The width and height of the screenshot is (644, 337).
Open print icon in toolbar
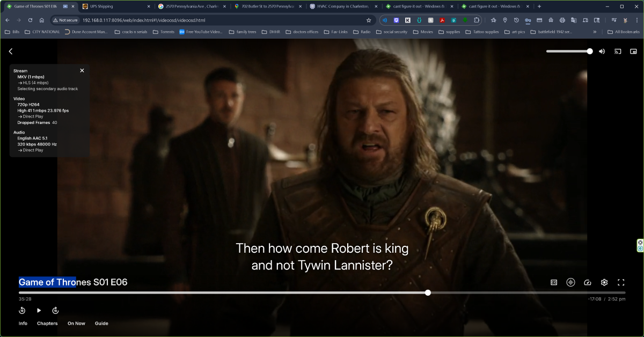(562, 20)
